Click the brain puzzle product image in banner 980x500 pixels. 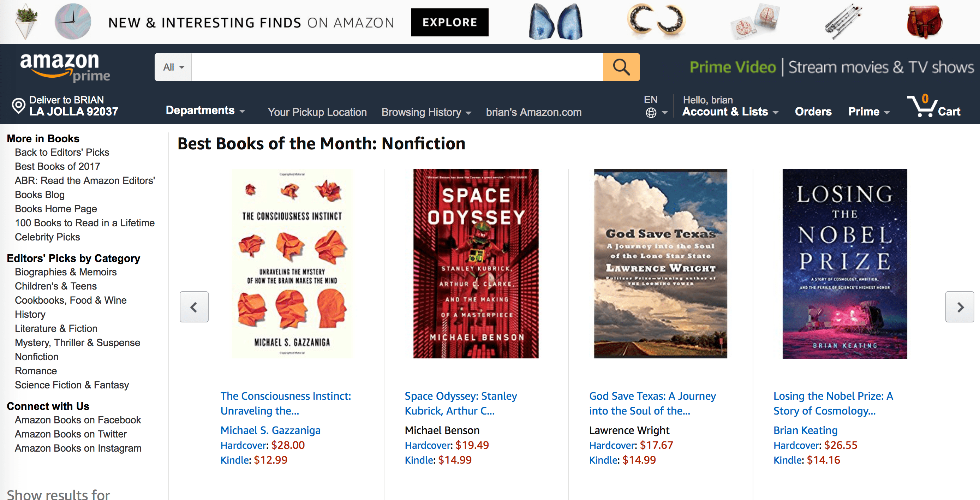(x=755, y=22)
